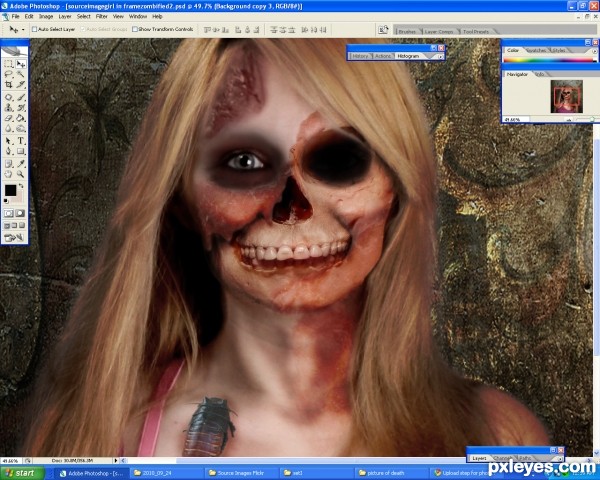The height and width of the screenshot is (480, 600).
Task: Open the file browser icon in options bar
Action: point(383,29)
